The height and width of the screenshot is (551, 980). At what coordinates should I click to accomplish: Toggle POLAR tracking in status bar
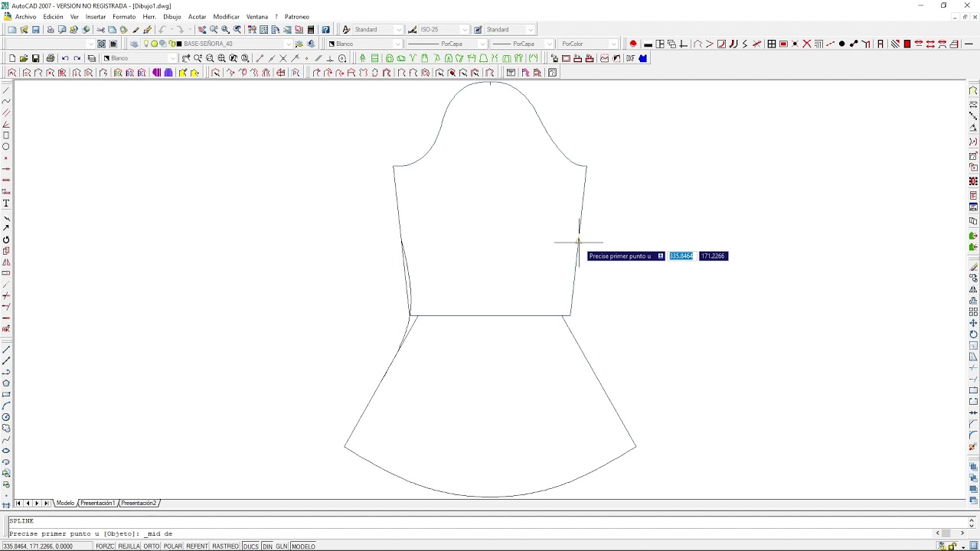[x=173, y=546]
